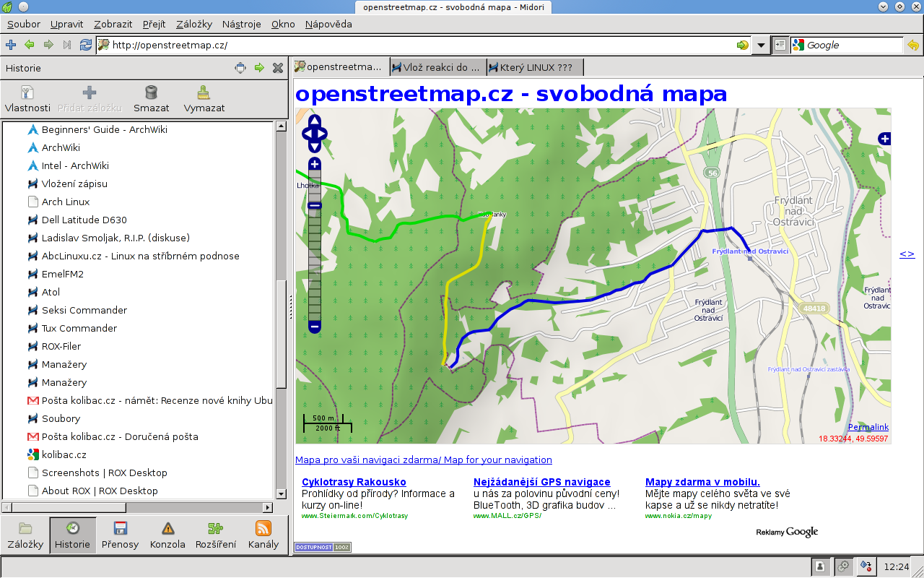Close the Historie side panel
This screenshot has height=578, width=924.
[278, 68]
